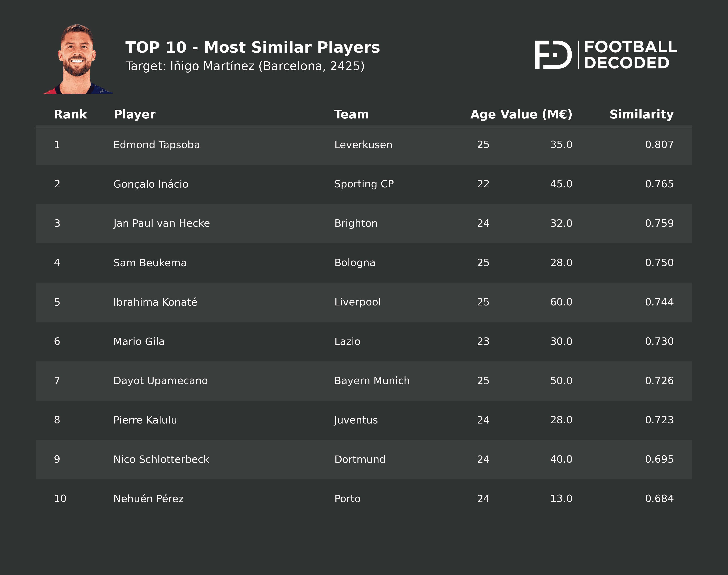Click the TOP 10 Most Similar Players title
The image size is (728, 575).
click(252, 48)
